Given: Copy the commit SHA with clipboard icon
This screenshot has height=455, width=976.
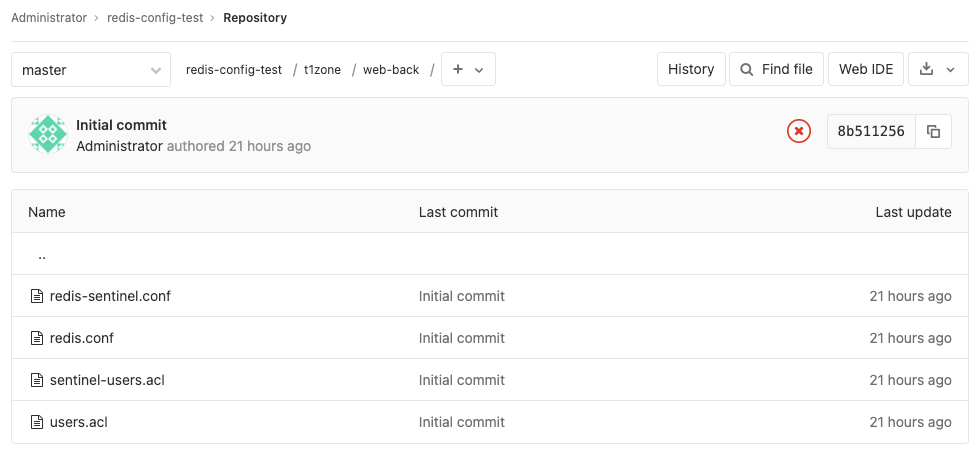Looking at the screenshot, I should 933,131.
